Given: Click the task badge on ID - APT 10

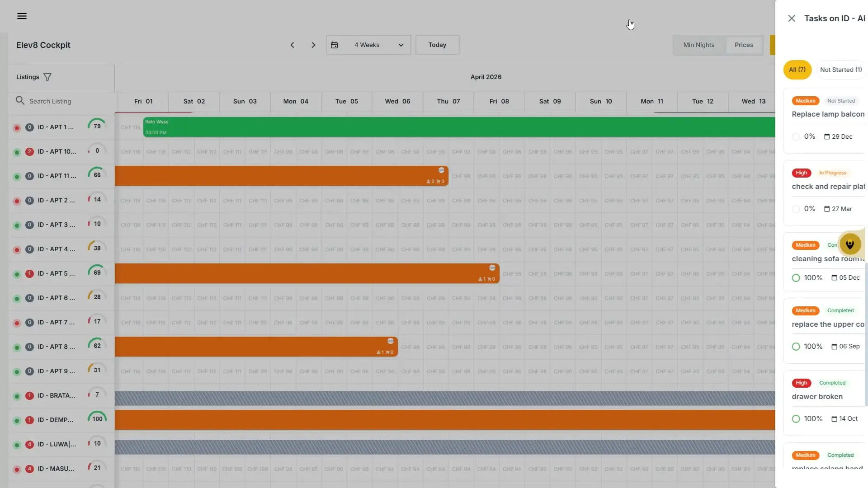Looking at the screenshot, I should click(29, 152).
